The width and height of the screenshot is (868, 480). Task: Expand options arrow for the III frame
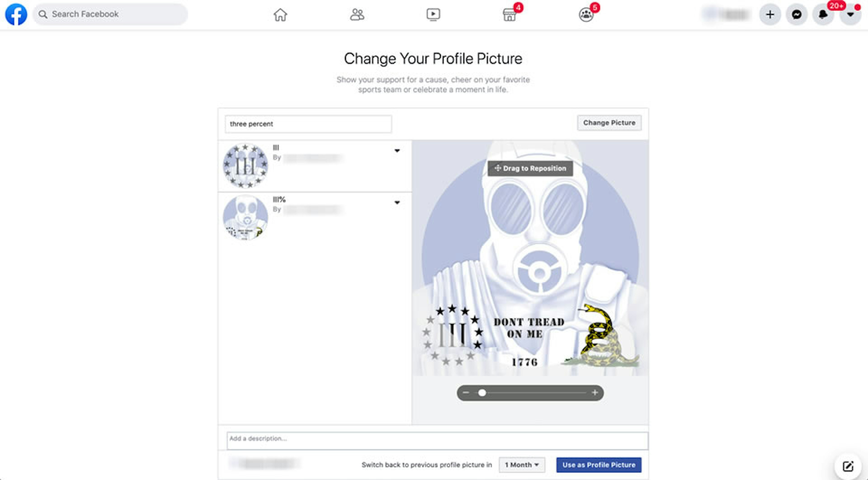point(397,151)
